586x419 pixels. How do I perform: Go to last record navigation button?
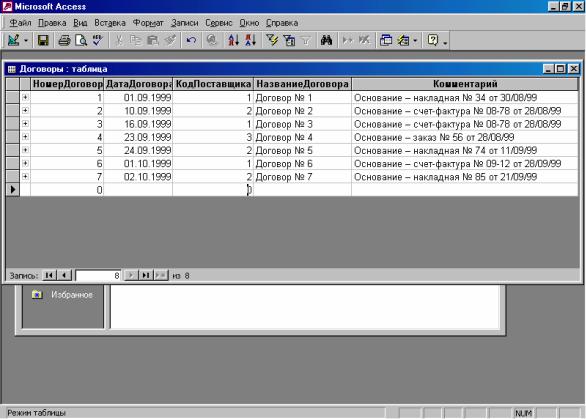coord(146,275)
